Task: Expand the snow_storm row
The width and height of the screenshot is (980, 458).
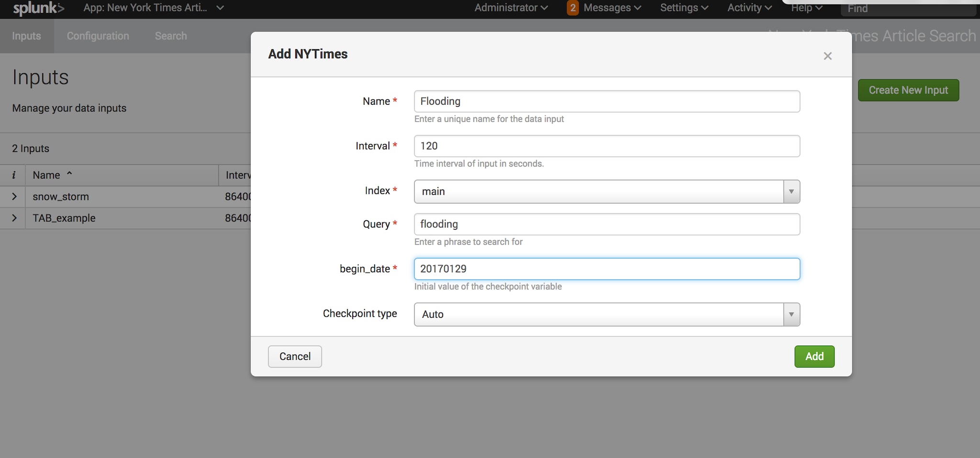Action: (14, 196)
